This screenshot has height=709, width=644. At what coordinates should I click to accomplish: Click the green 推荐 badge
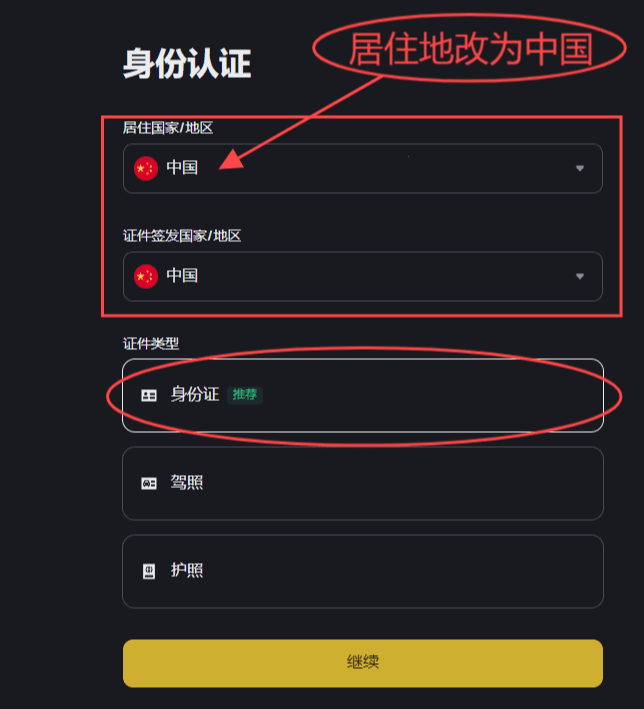coord(245,395)
